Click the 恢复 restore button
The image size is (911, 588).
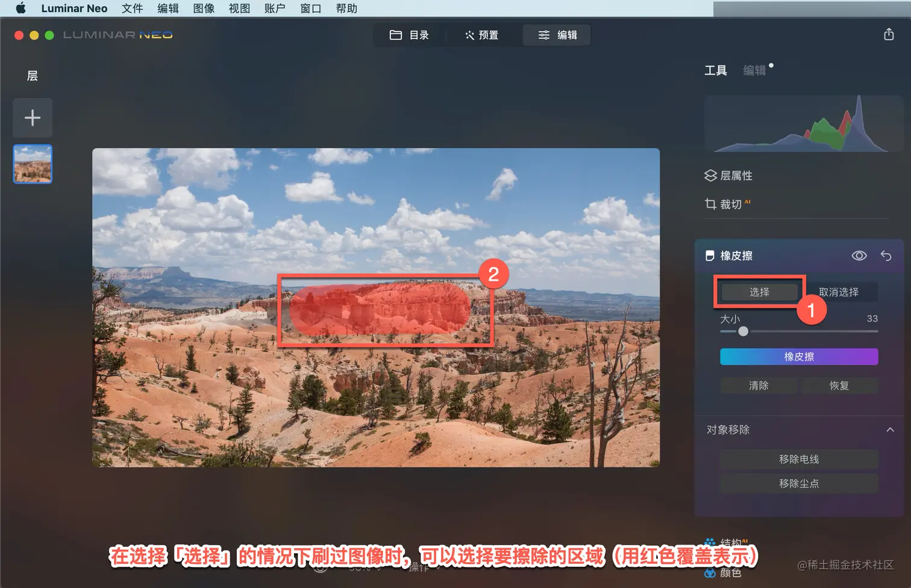(x=839, y=386)
